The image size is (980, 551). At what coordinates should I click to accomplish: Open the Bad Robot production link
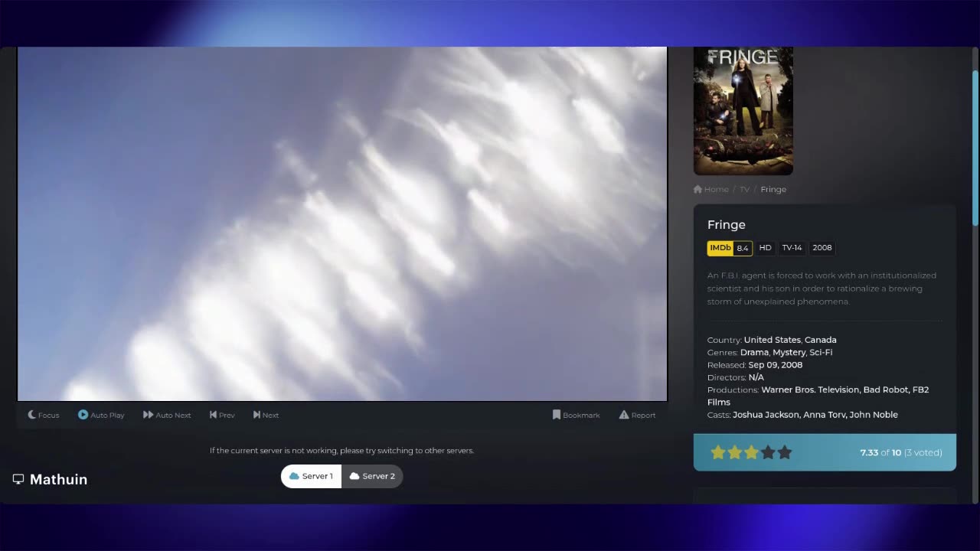pyautogui.click(x=887, y=390)
